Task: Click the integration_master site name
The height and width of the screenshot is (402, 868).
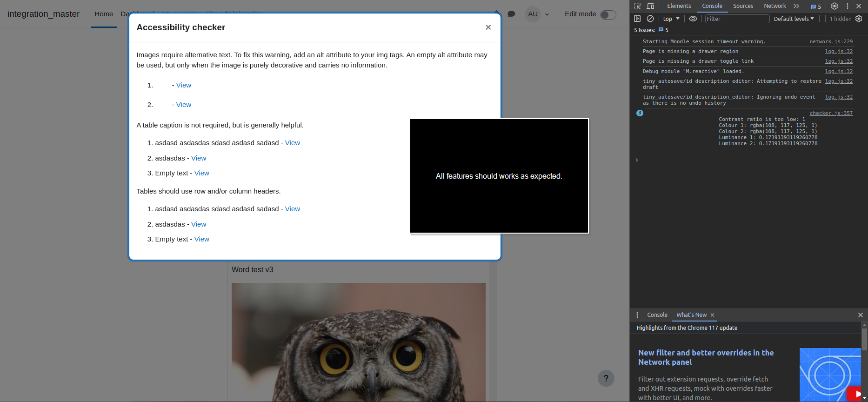Action: [x=43, y=14]
